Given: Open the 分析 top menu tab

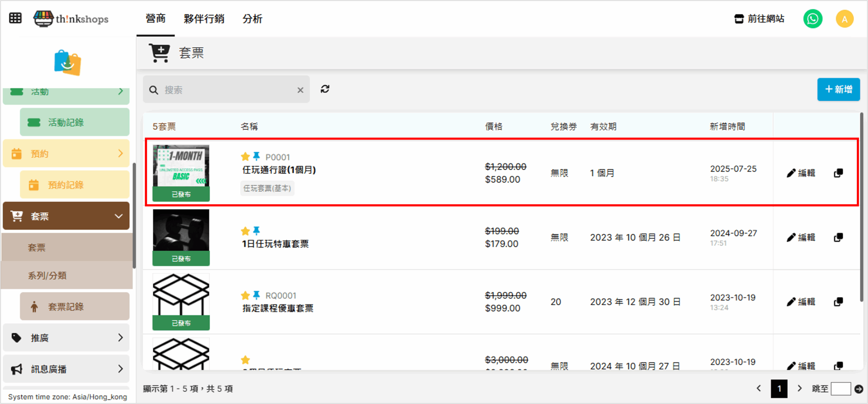Looking at the screenshot, I should 252,19.
